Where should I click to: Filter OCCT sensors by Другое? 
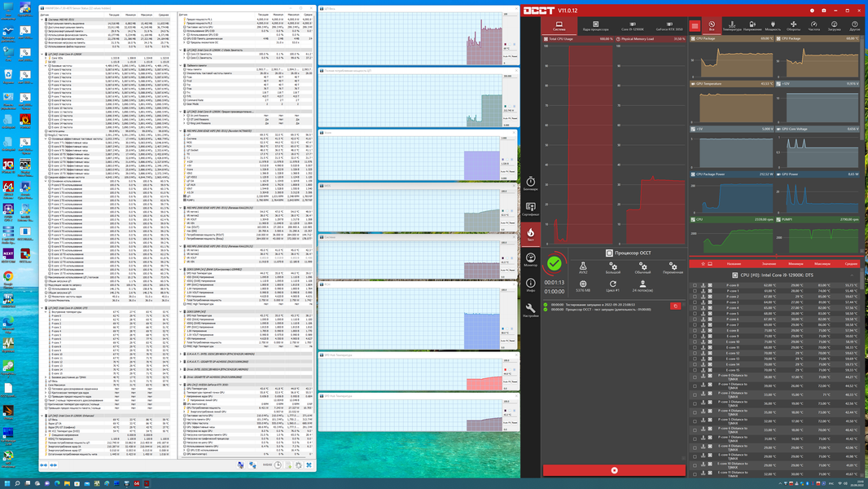(x=855, y=26)
